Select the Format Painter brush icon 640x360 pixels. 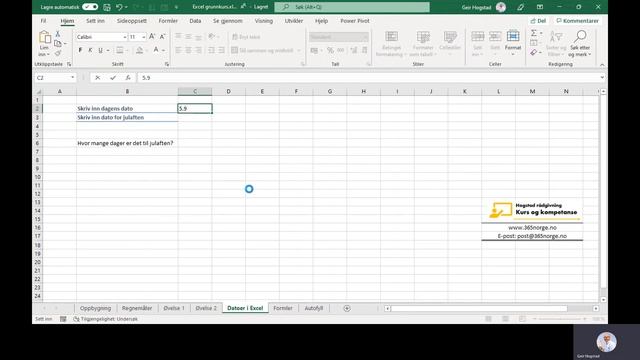tap(58, 53)
